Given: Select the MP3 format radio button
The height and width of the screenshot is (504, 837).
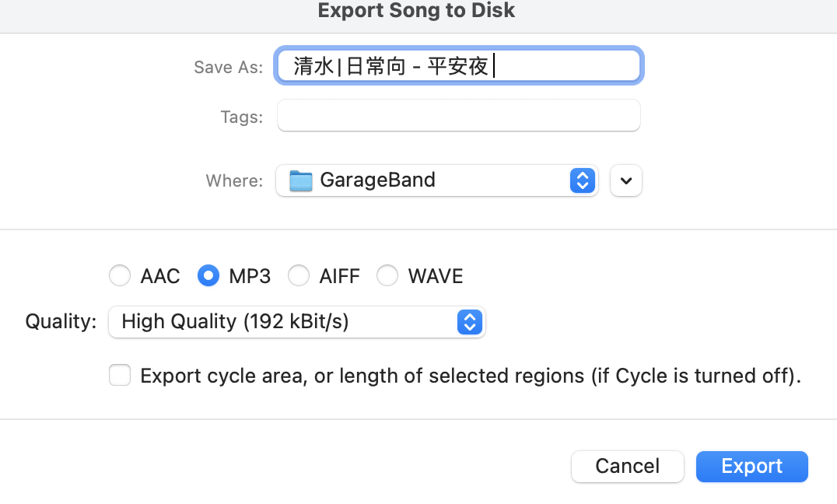Looking at the screenshot, I should [x=208, y=276].
